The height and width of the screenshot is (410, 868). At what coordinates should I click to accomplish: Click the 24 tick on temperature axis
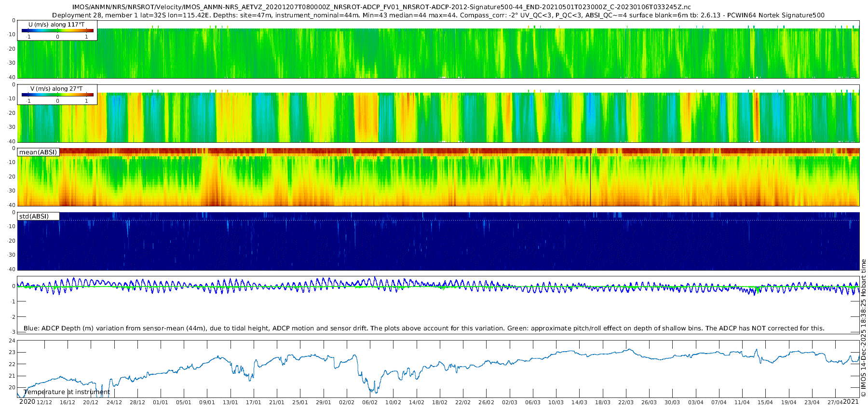pyautogui.click(x=12, y=341)
